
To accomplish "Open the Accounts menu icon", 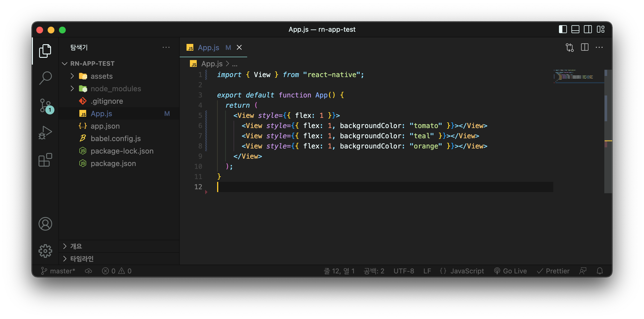I will click(45, 224).
